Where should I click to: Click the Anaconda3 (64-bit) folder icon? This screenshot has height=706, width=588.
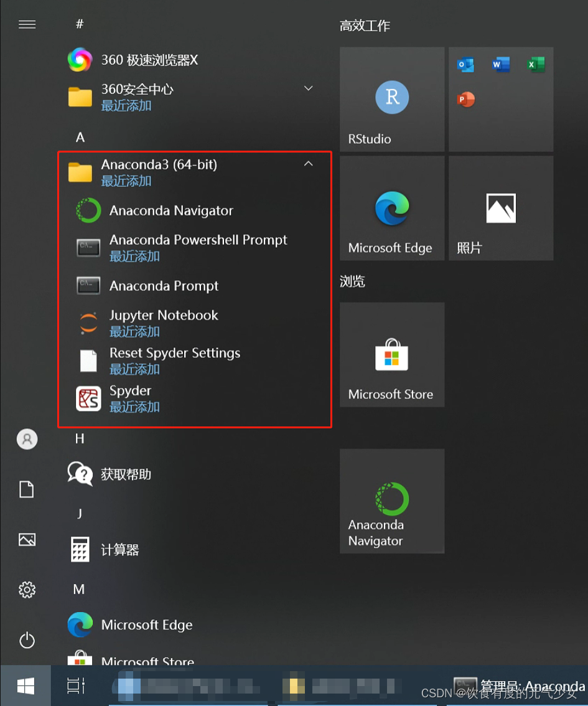pos(80,172)
